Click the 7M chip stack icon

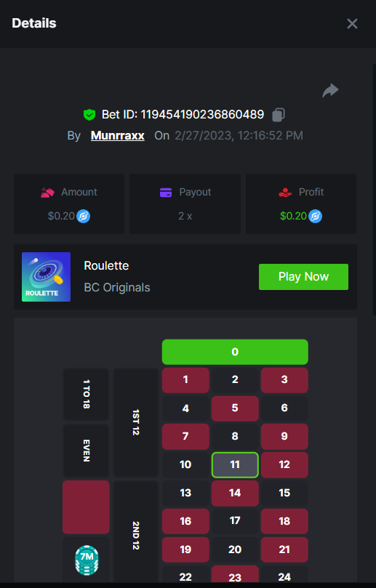point(87,560)
